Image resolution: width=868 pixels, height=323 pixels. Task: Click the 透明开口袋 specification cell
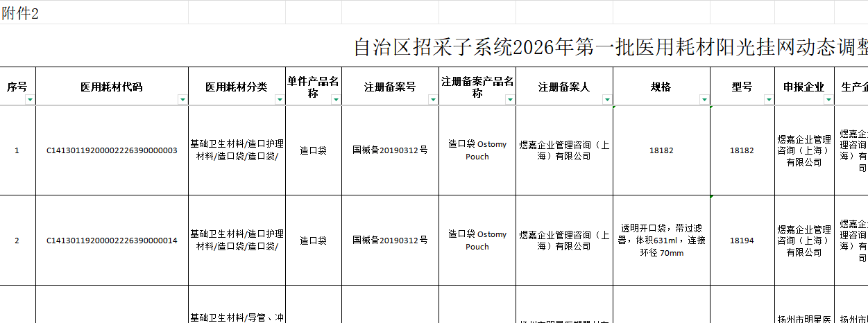tap(661, 241)
